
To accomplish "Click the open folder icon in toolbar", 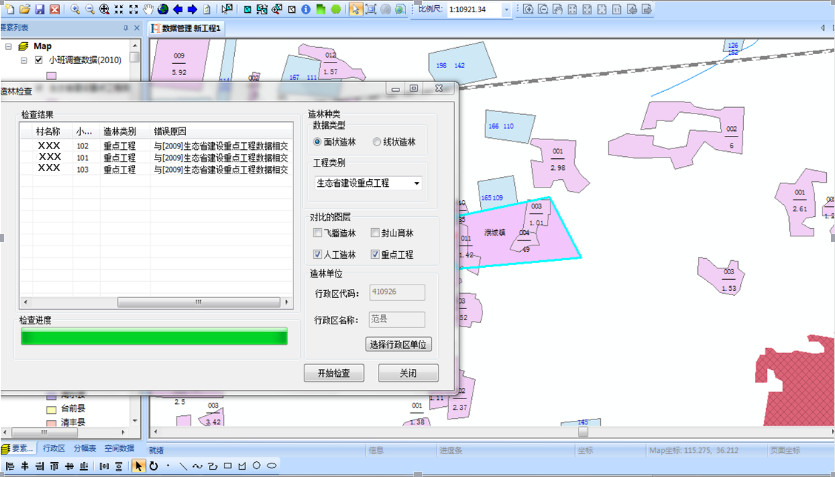I will [x=24, y=9].
